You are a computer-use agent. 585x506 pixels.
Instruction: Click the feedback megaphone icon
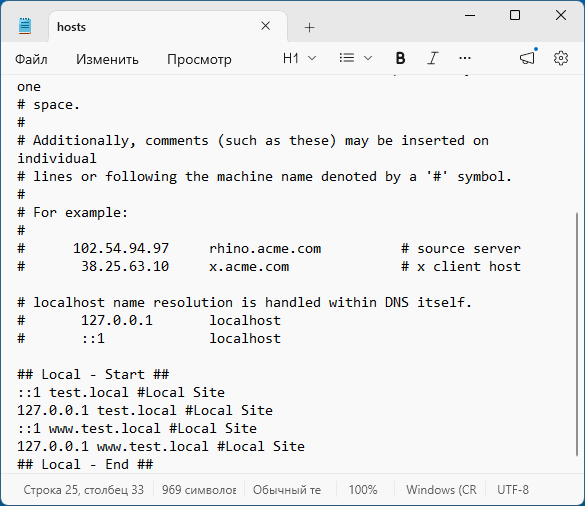[527, 58]
